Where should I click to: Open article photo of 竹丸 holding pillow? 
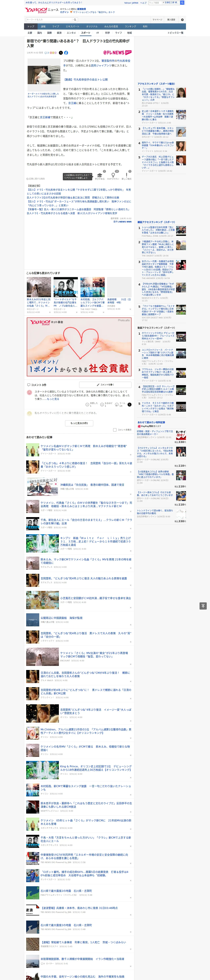point(44,75)
